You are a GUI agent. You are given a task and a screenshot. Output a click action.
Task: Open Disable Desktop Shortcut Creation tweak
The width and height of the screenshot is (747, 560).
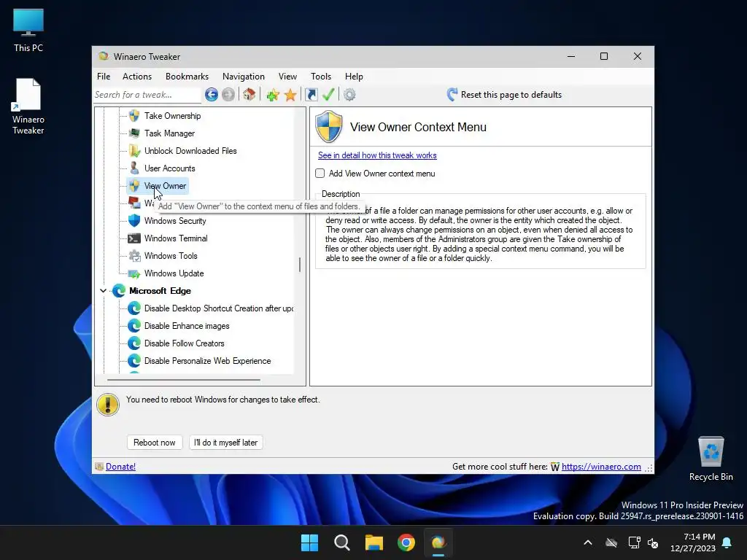pyautogui.click(x=219, y=308)
